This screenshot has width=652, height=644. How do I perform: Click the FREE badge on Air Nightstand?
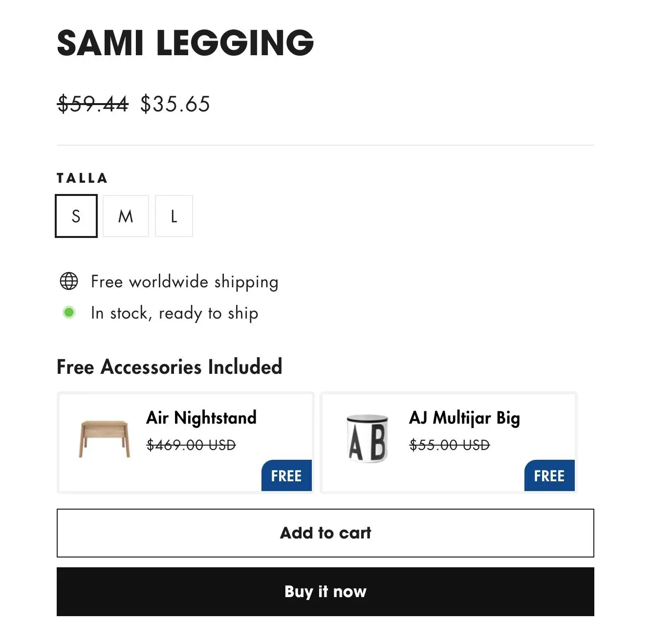coord(286,475)
